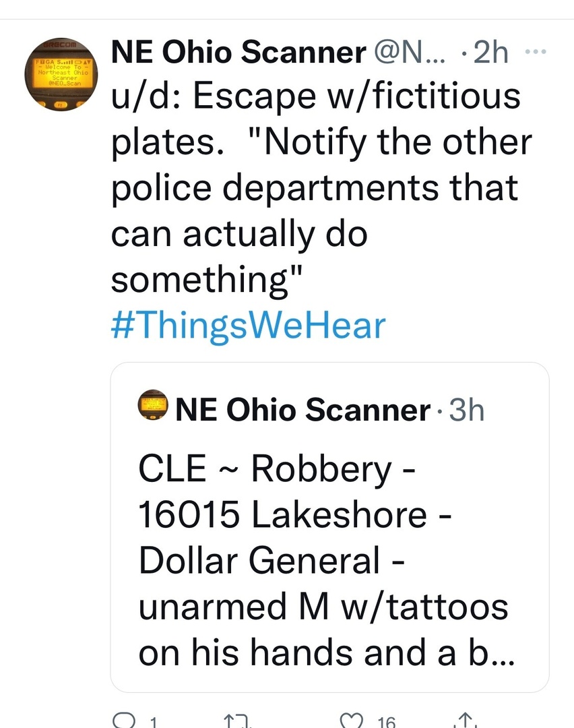Open the quoted CLE Robbery tweet text
The height and width of the screenshot is (728, 574).
tap(327, 560)
